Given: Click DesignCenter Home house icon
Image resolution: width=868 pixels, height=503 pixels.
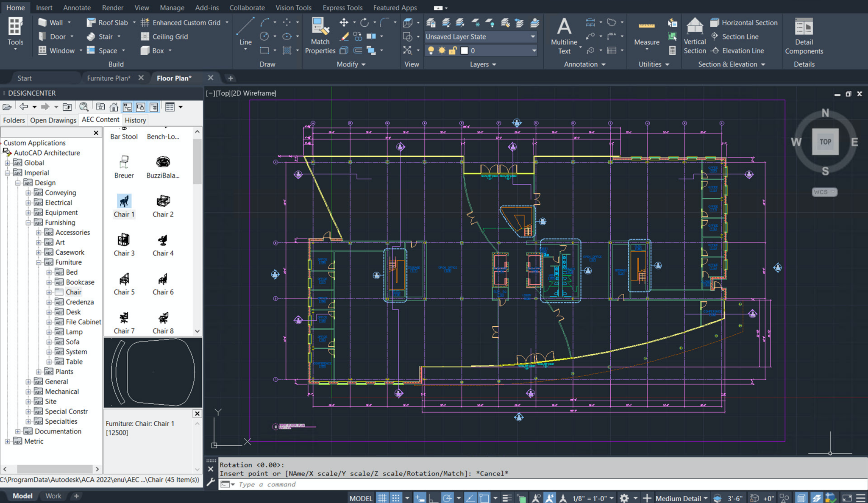Looking at the screenshot, I should pos(114,107).
